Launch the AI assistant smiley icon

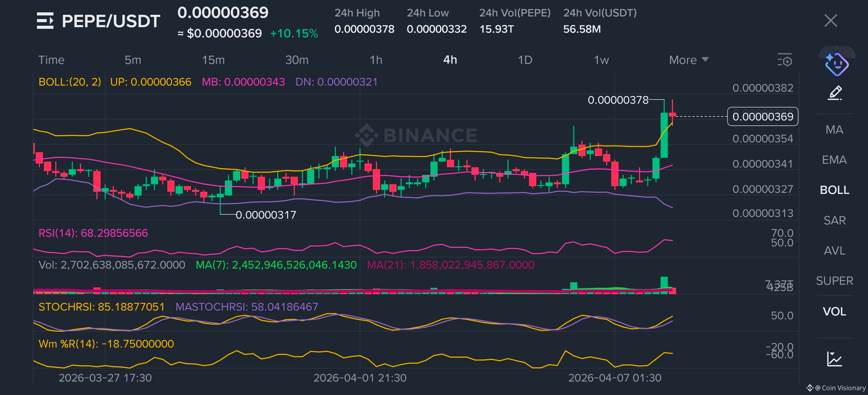click(837, 64)
